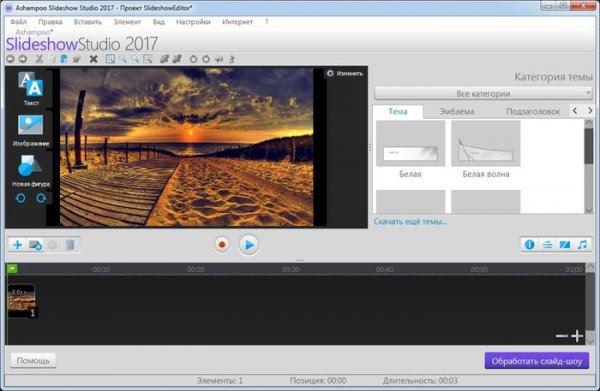Click the Обработать слайд-шоу button
This screenshot has height=391, width=600.
coord(536,361)
